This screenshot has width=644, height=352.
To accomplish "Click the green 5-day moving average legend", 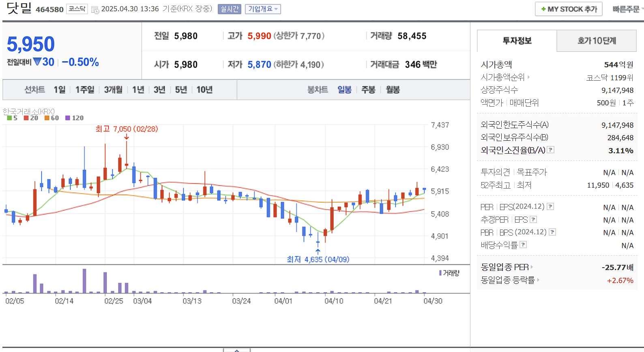I will click(12, 118).
